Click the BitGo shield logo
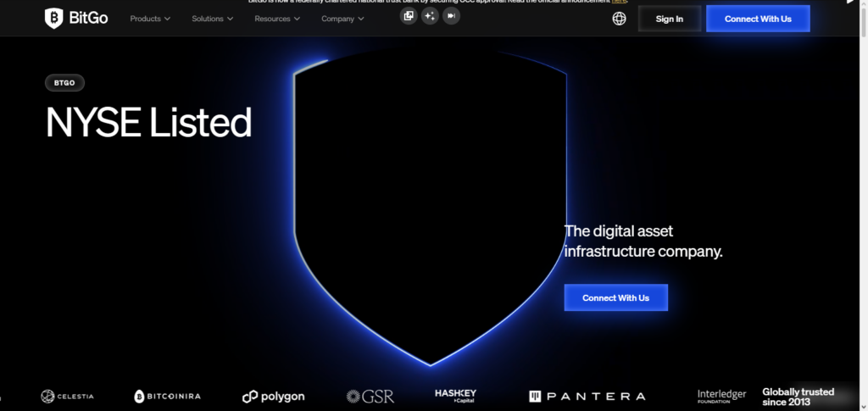868x411 pixels. pos(75,19)
